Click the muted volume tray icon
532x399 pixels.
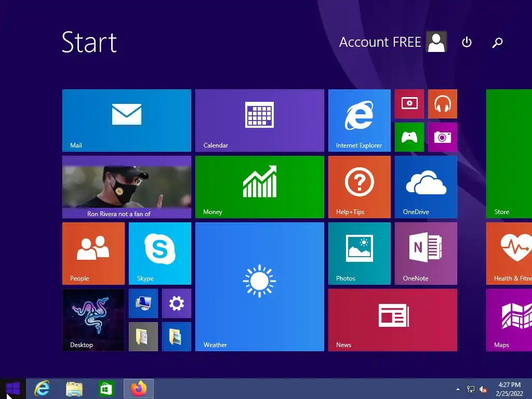tap(483, 389)
